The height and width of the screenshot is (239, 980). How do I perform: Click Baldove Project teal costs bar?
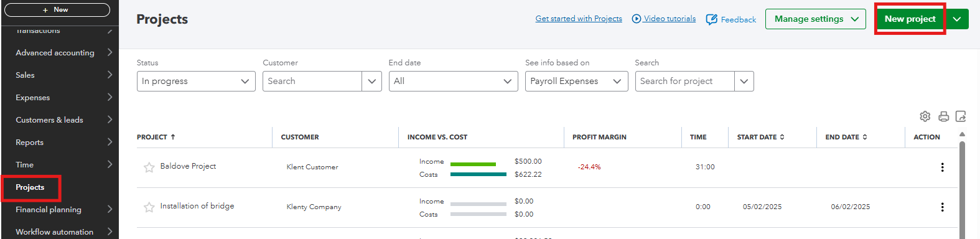[x=478, y=174]
